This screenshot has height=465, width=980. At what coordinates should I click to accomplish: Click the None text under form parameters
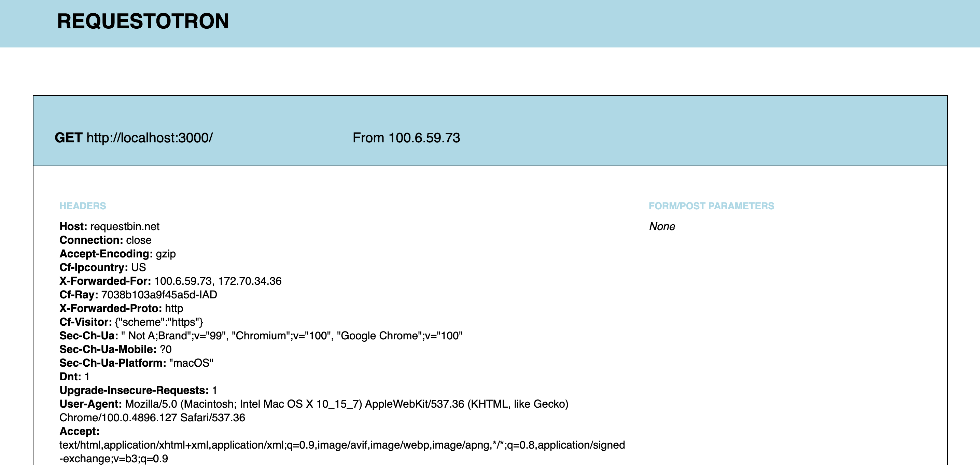661,226
